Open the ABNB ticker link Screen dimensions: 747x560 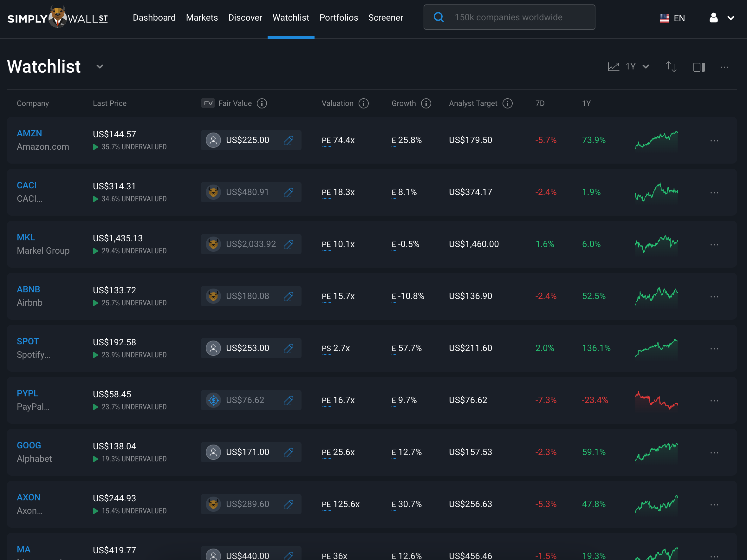coord(28,290)
